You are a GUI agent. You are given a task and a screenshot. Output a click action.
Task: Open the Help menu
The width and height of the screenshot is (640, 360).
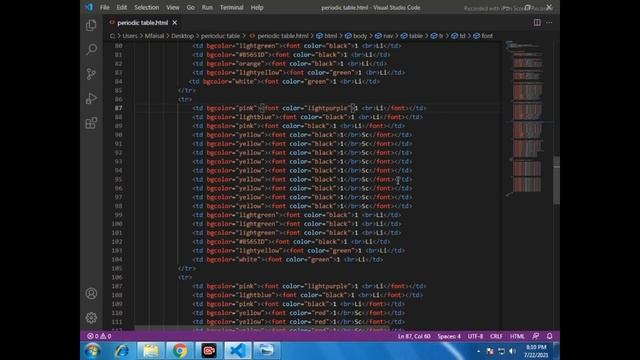pyautogui.click(x=257, y=7)
